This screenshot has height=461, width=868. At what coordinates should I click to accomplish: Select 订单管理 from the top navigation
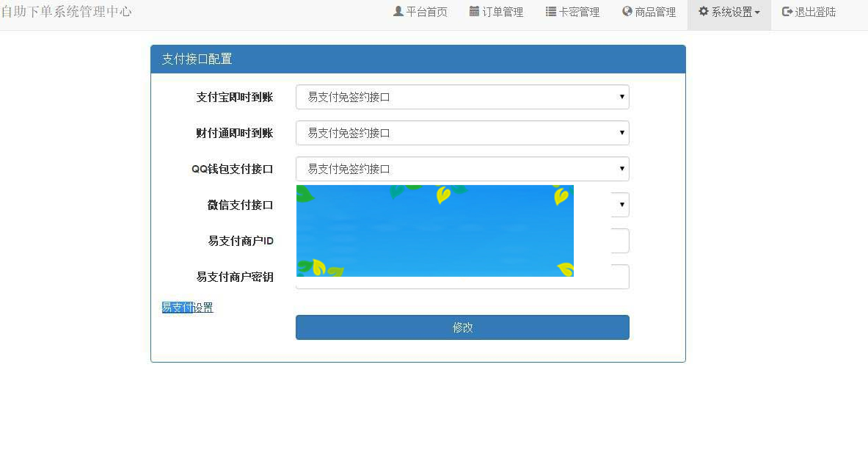click(496, 11)
